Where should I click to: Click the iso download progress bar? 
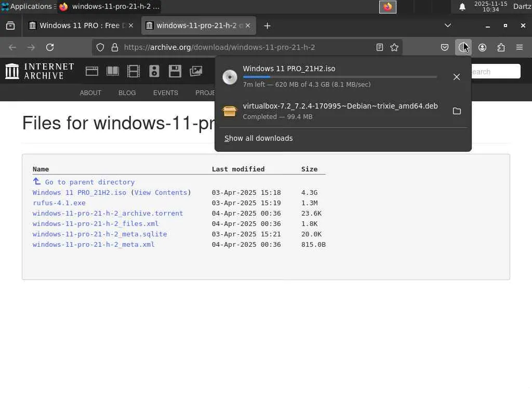tap(340, 77)
